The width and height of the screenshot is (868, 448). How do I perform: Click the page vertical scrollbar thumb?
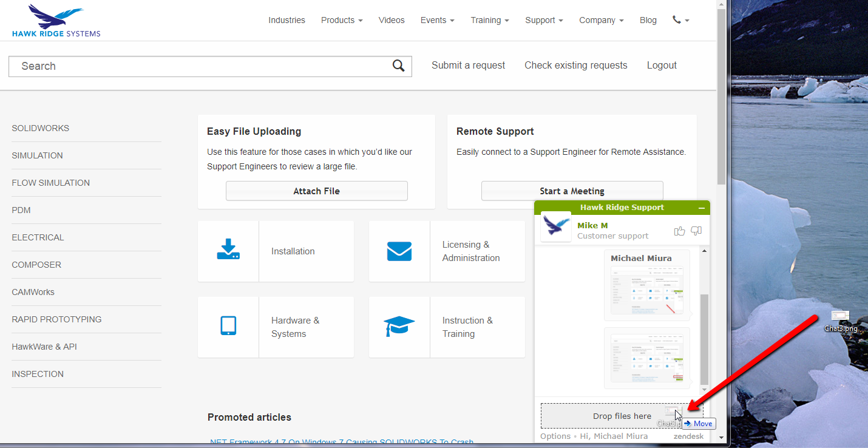click(721, 97)
